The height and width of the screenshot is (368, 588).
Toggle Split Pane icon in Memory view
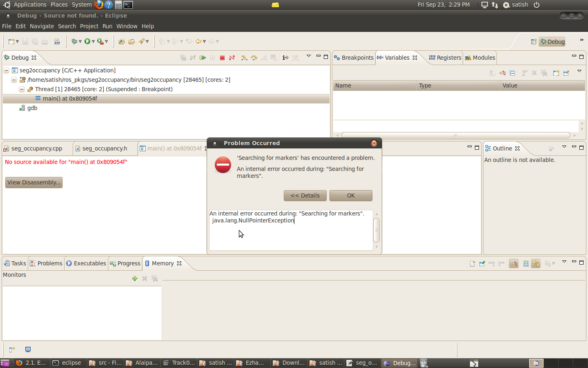(526, 264)
